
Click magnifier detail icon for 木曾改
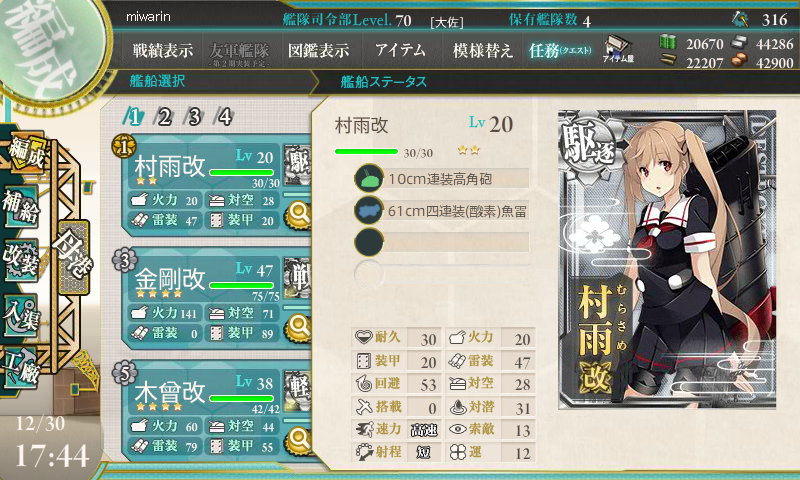tap(298, 440)
